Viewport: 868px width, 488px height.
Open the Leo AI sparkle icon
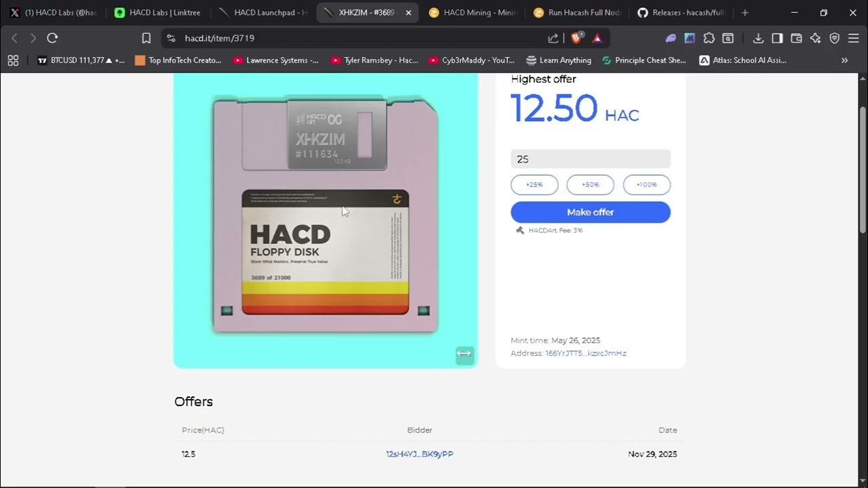[815, 39]
